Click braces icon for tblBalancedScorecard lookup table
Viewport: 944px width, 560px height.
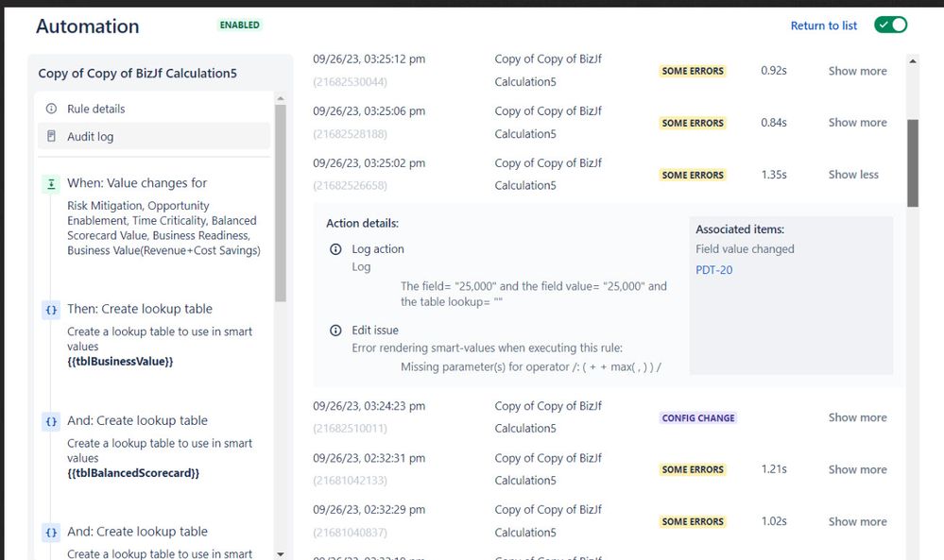[51, 422]
